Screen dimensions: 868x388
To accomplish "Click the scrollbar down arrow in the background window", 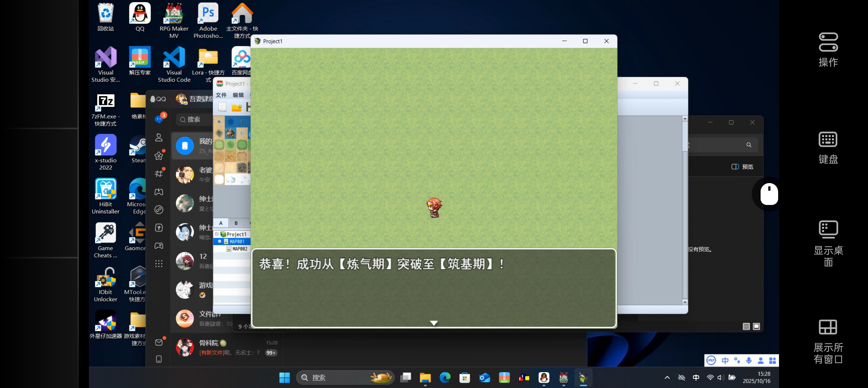I will coord(685,302).
